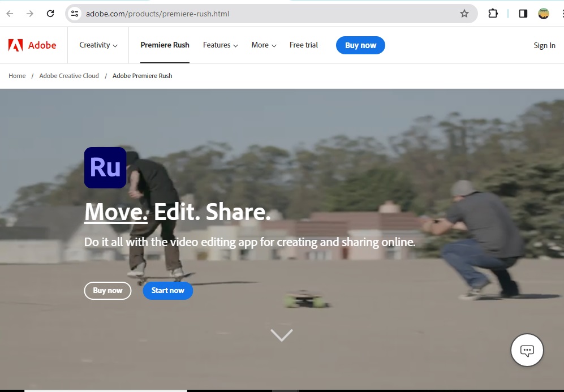The image size is (564, 392).
Task: Open the Free trial nav item
Action: click(304, 45)
